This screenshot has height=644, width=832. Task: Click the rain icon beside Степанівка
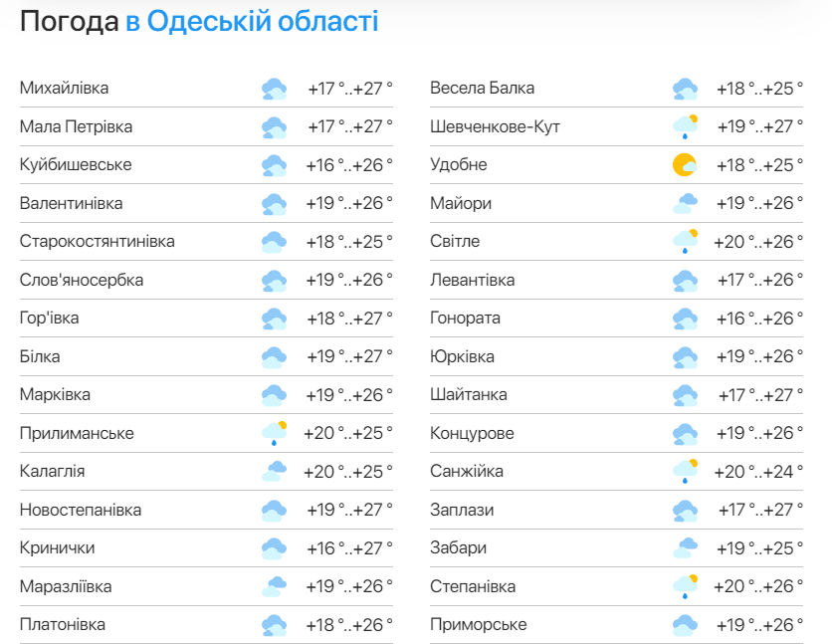[x=685, y=586]
